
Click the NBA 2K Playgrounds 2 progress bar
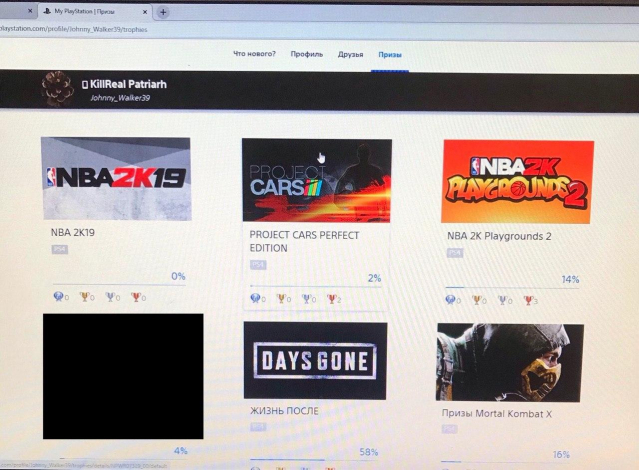(x=512, y=288)
